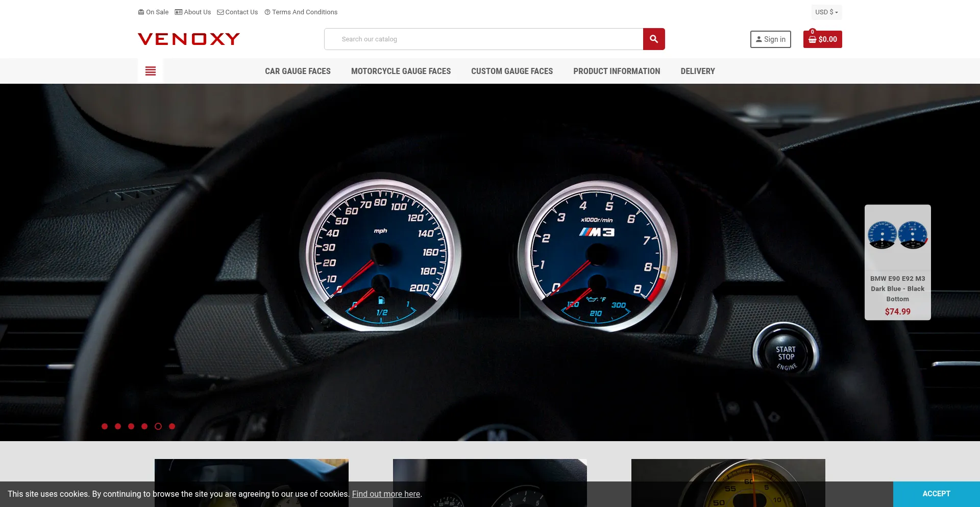
Task: Select the fifth (active) slider dot
Action: (x=158, y=426)
